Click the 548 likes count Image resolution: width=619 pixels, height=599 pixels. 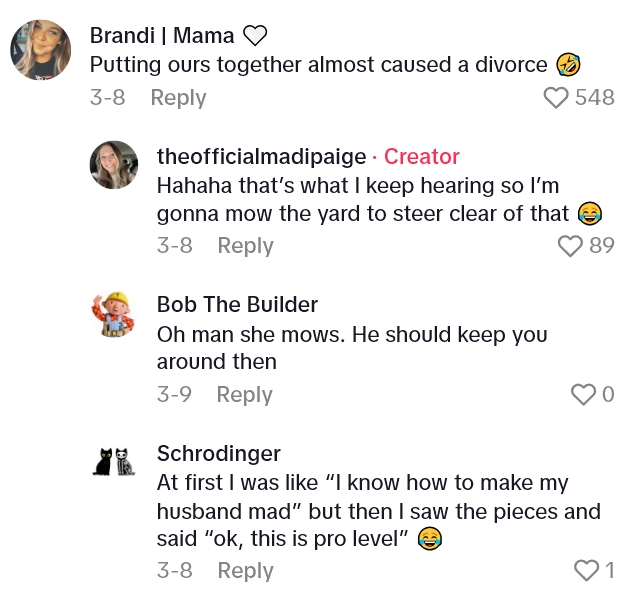point(595,98)
